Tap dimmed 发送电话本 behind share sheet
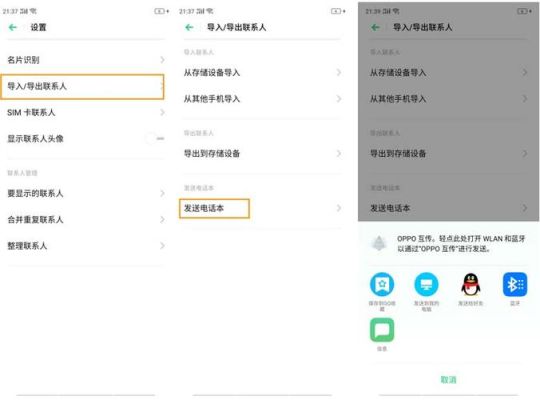The height and width of the screenshot is (400, 540). [x=448, y=208]
